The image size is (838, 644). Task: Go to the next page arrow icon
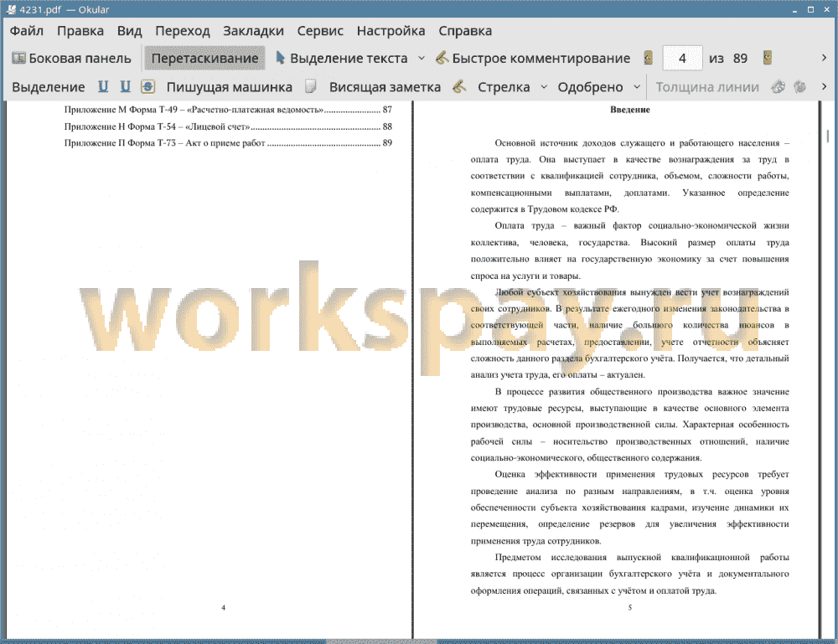click(768, 58)
